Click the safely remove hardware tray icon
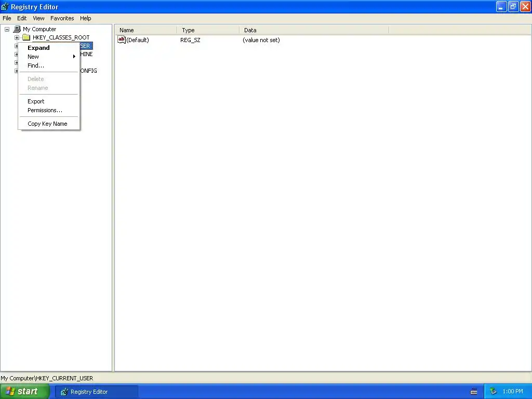The height and width of the screenshot is (399, 532). pos(493,392)
